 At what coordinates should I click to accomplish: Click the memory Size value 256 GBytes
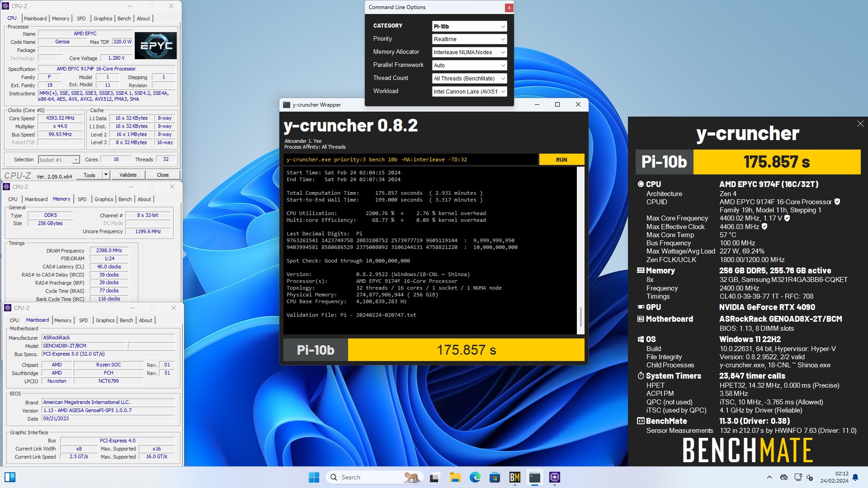[50, 224]
